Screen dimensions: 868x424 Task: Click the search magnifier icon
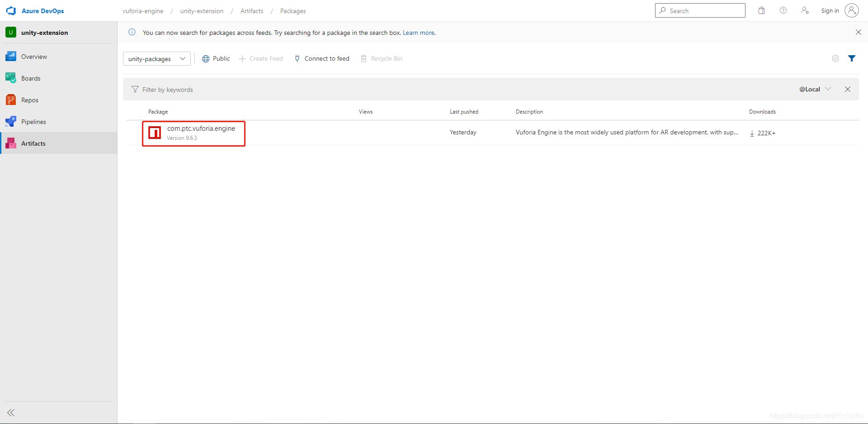[662, 10]
